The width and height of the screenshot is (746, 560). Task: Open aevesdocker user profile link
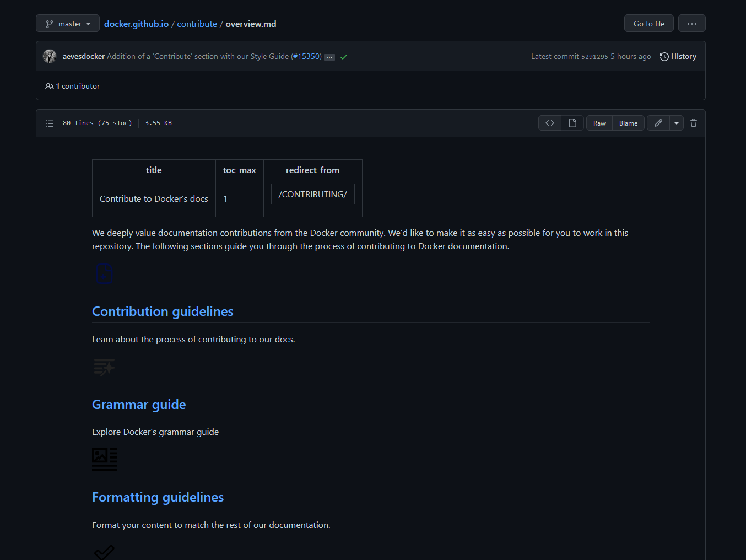coord(84,56)
